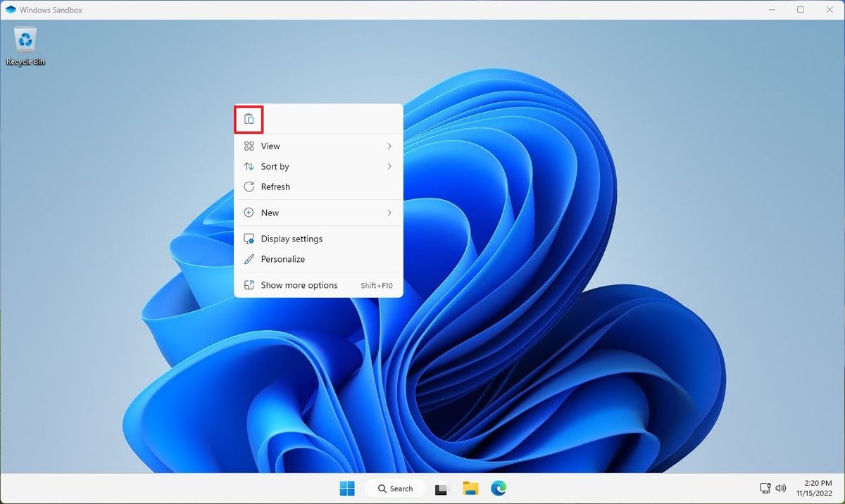The height and width of the screenshot is (504, 845).
Task: Select Refresh from the context menu
Action: [275, 187]
